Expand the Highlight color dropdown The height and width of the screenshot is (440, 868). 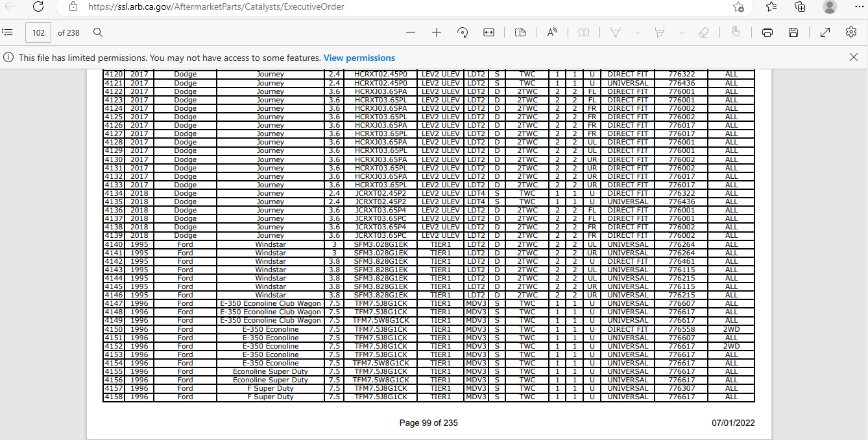pyautogui.click(x=681, y=32)
